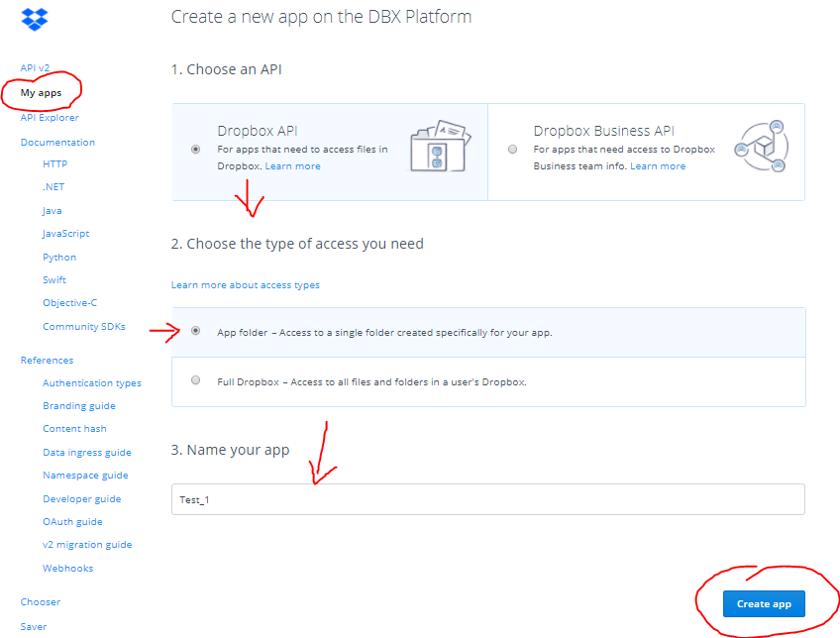Open .NET documentation link
Image resolution: width=840 pixels, height=638 pixels.
(x=53, y=187)
